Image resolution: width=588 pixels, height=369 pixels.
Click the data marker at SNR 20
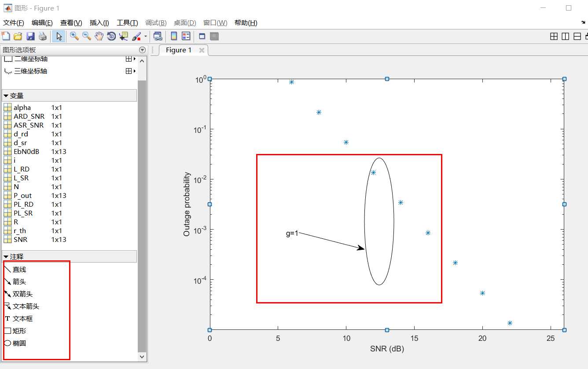(x=482, y=293)
